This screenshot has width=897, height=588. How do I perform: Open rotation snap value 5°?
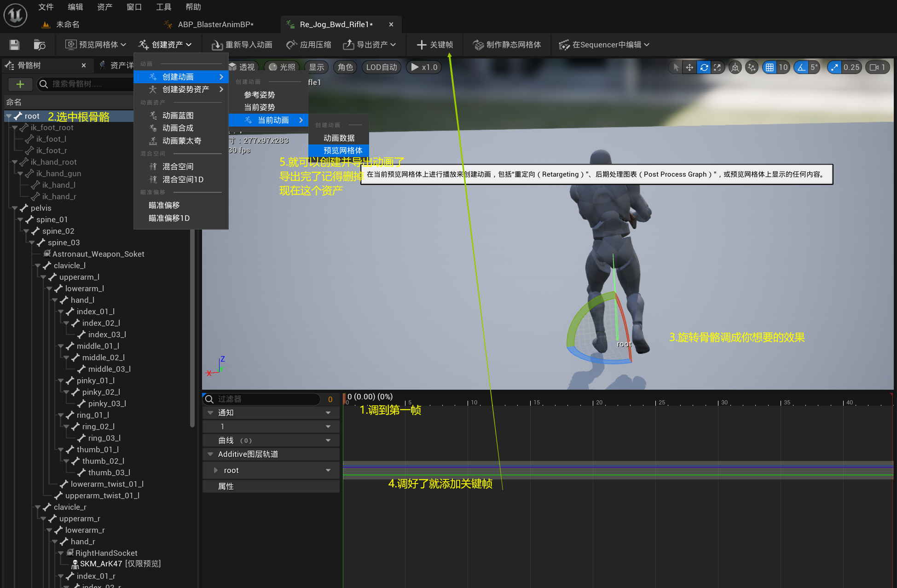click(814, 67)
